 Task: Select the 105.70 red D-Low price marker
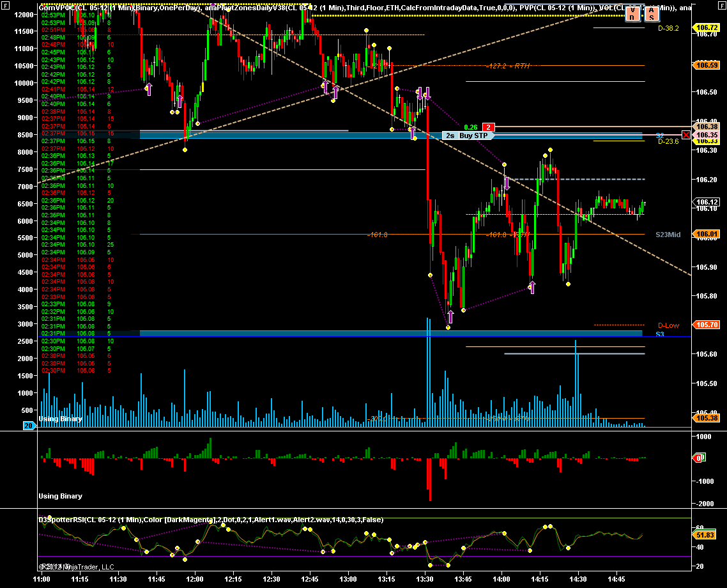tap(706, 325)
